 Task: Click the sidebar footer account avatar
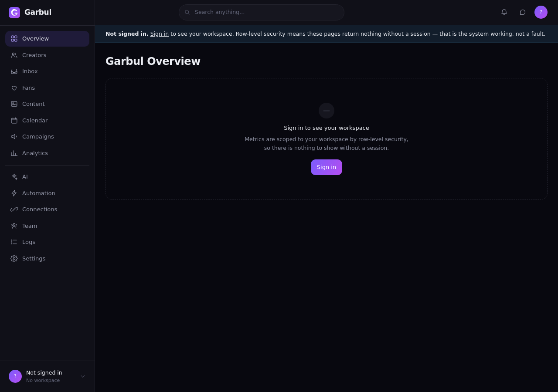[x=15, y=376]
